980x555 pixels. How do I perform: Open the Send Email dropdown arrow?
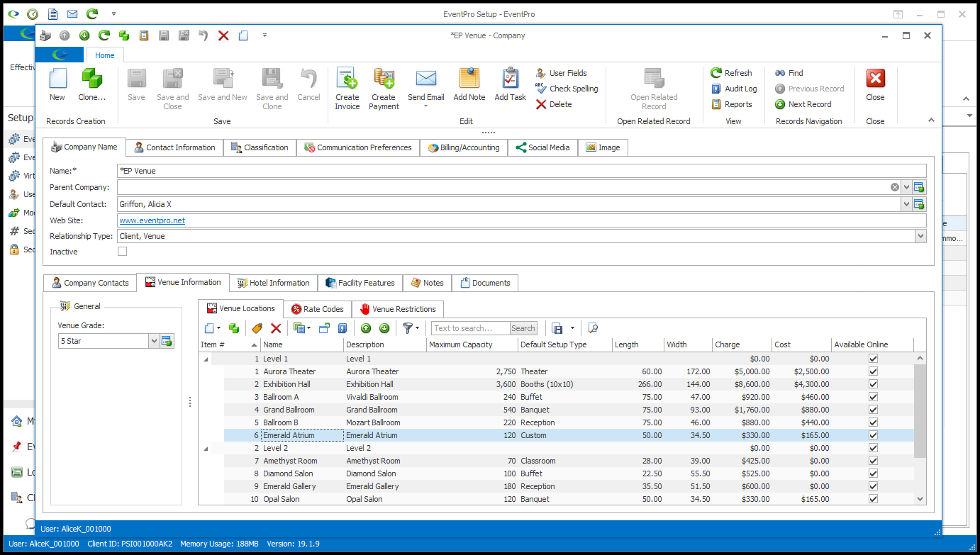pyautogui.click(x=426, y=107)
